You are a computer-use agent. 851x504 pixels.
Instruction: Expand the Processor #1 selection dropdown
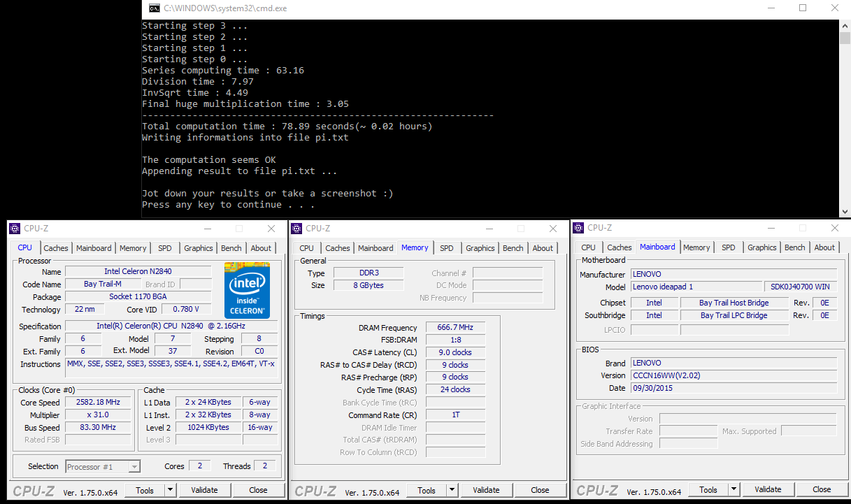click(x=134, y=466)
